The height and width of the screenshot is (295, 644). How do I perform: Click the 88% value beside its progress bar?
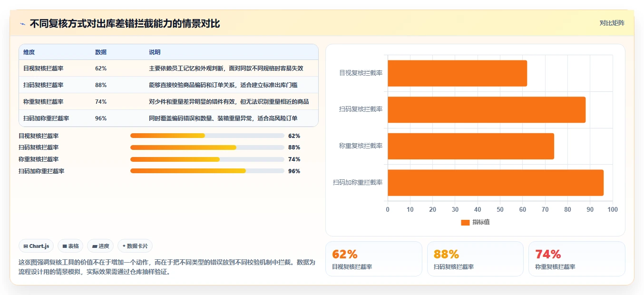[x=294, y=147]
